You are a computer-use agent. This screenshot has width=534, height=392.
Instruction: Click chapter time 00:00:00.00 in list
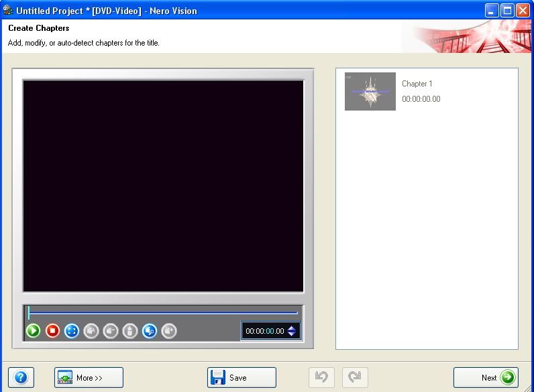[x=421, y=99]
